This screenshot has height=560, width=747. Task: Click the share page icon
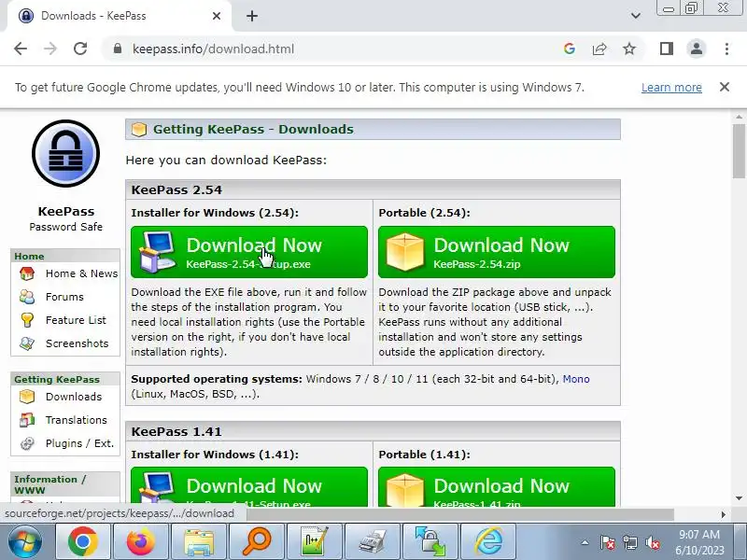point(599,49)
